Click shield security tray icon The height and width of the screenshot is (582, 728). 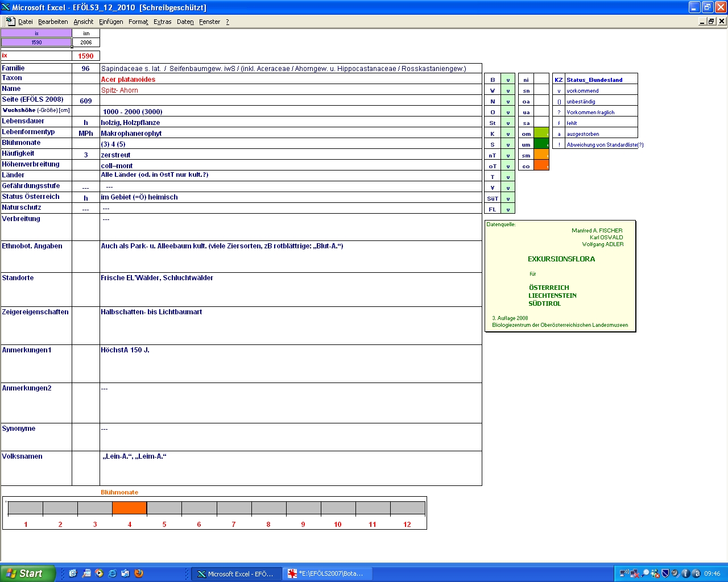[x=665, y=573]
